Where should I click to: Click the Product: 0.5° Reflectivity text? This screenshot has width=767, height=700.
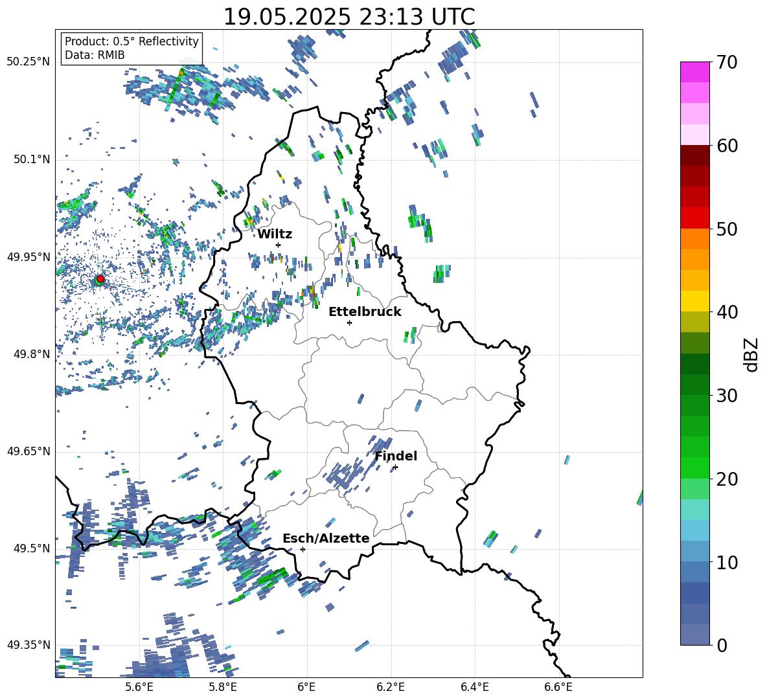(132, 41)
